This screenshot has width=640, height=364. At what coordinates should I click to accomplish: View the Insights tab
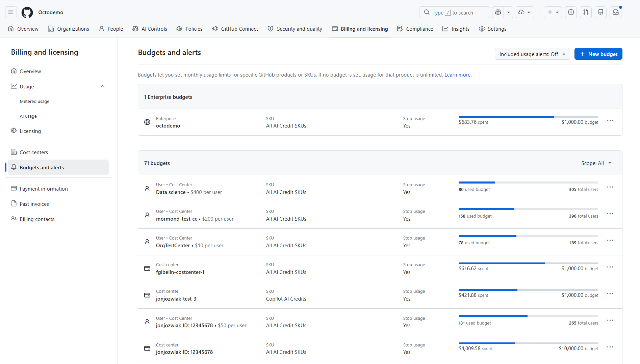(x=456, y=29)
